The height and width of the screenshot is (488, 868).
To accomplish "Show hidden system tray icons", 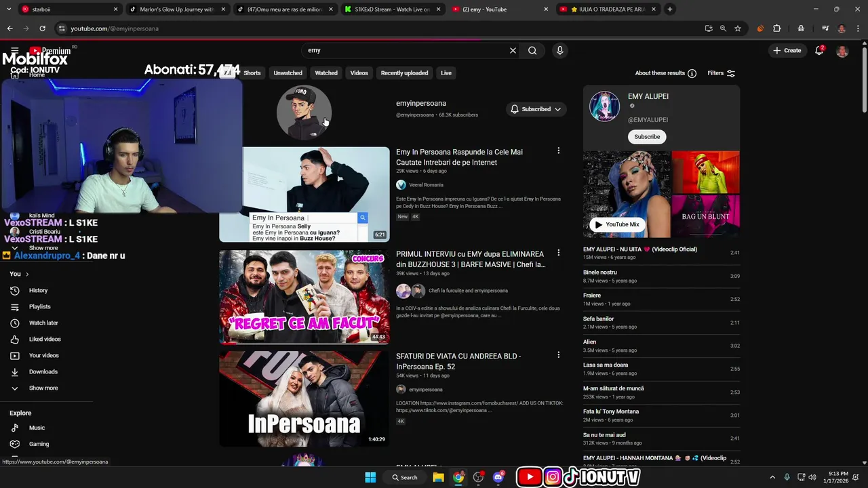I will tap(772, 477).
